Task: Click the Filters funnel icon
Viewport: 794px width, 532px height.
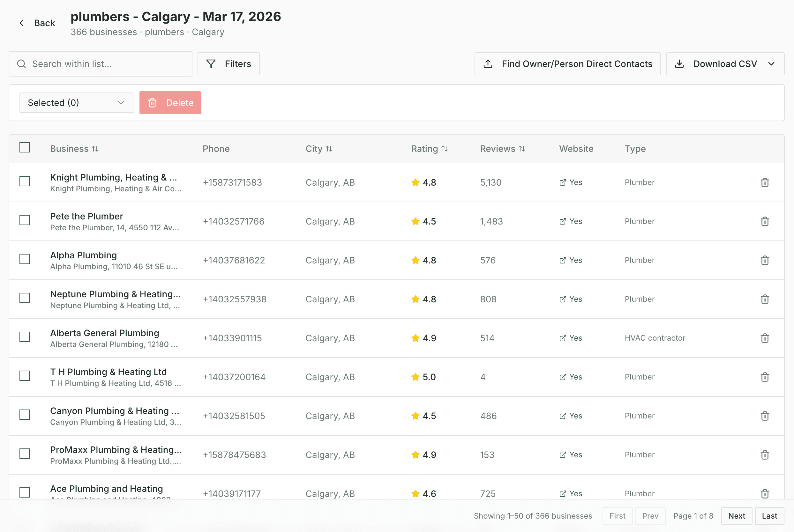Action: coord(211,64)
